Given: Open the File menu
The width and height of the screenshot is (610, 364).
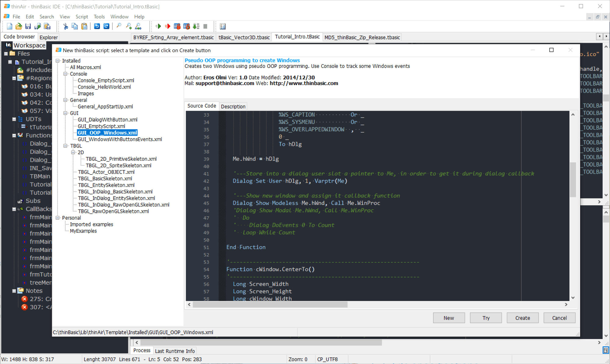Looking at the screenshot, I should (x=16, y=17).
